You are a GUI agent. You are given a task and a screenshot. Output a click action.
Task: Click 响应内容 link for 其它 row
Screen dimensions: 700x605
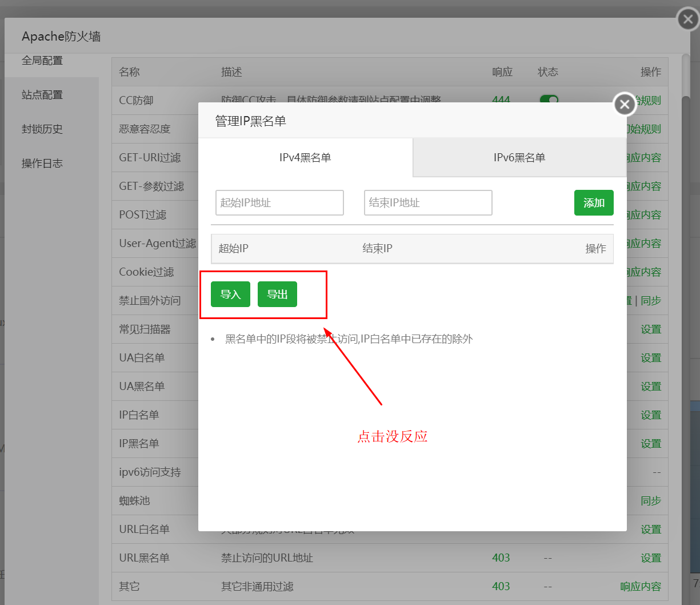641,587
